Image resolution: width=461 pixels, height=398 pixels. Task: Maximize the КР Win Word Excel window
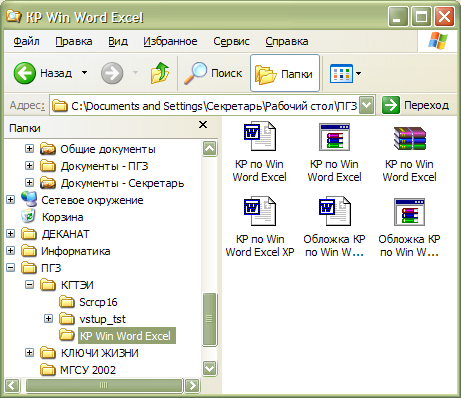pyautogui.click(x=421, y=17)
